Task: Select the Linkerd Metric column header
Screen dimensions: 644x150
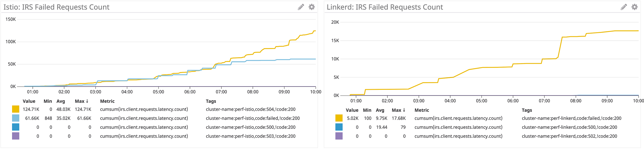Action: (x=422, y=110)
